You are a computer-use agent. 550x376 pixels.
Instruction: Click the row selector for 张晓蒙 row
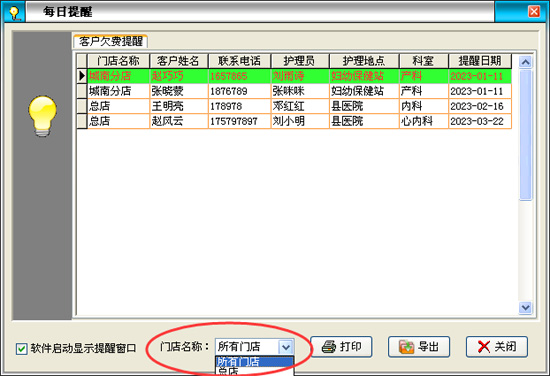tap(82, 91)
